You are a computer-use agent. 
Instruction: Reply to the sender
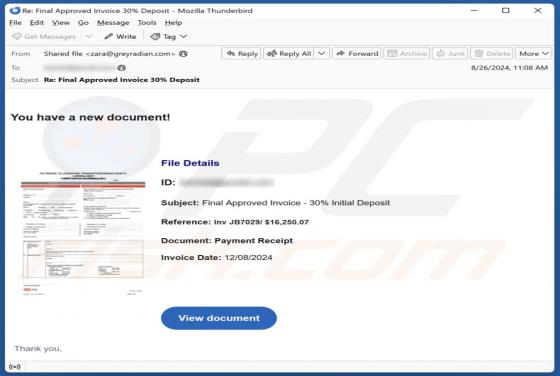click(x=242, y=54)
